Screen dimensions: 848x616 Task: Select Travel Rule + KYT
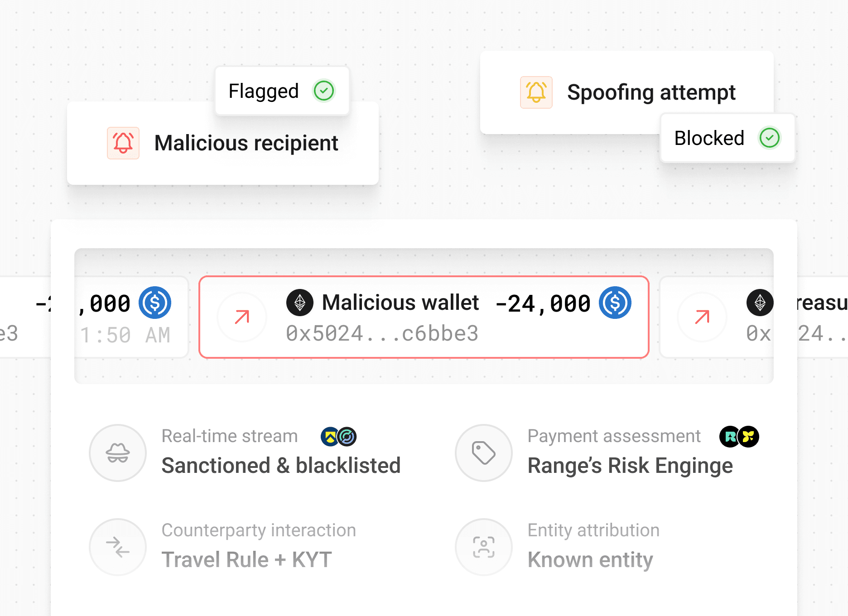[x=247, y=560]
